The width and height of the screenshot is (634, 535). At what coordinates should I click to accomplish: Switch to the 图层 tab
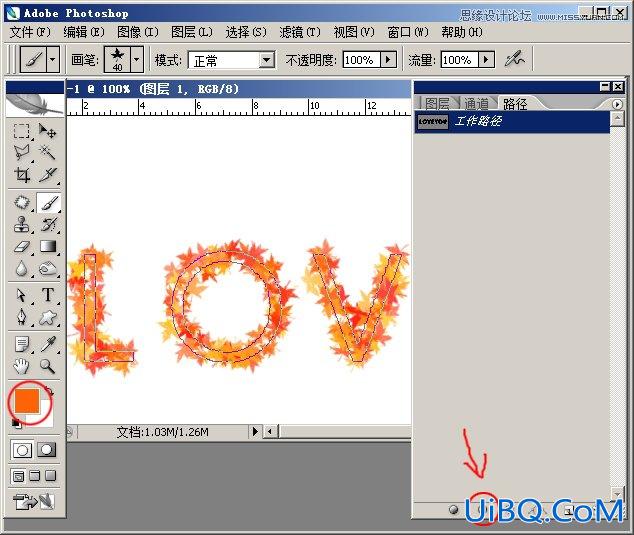click(x=437, y=104)
